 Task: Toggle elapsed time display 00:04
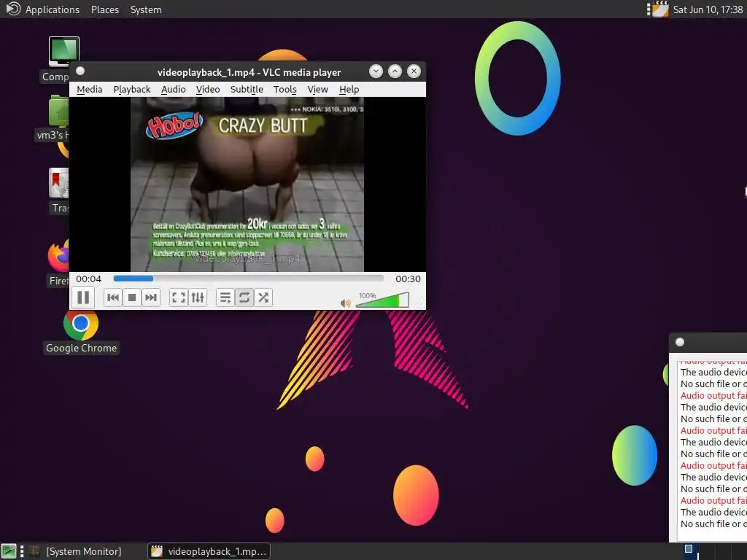click(x=88, y=279)
